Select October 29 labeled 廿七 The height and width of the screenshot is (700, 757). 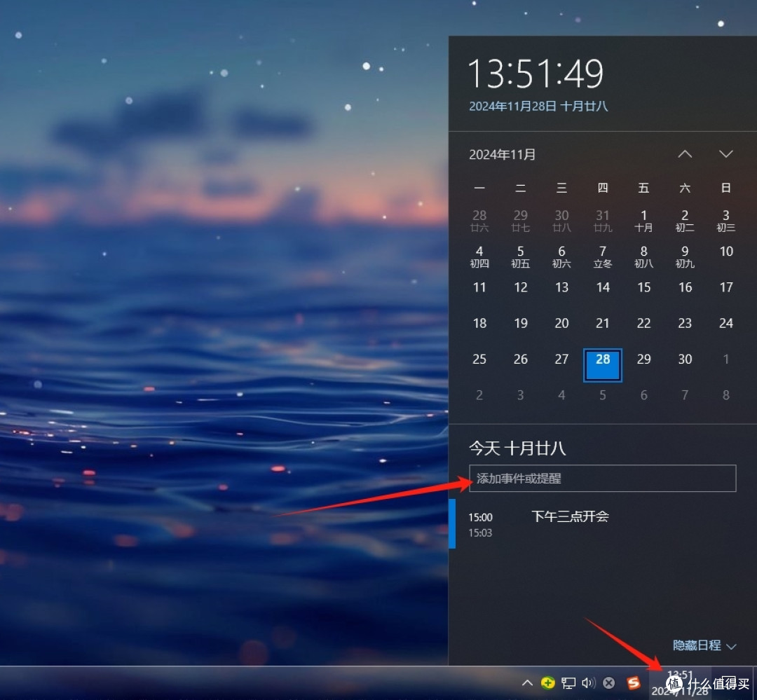(x=520, y=221)
